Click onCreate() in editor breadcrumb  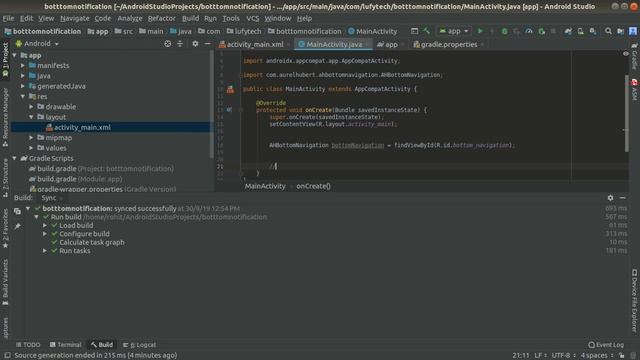313,186
